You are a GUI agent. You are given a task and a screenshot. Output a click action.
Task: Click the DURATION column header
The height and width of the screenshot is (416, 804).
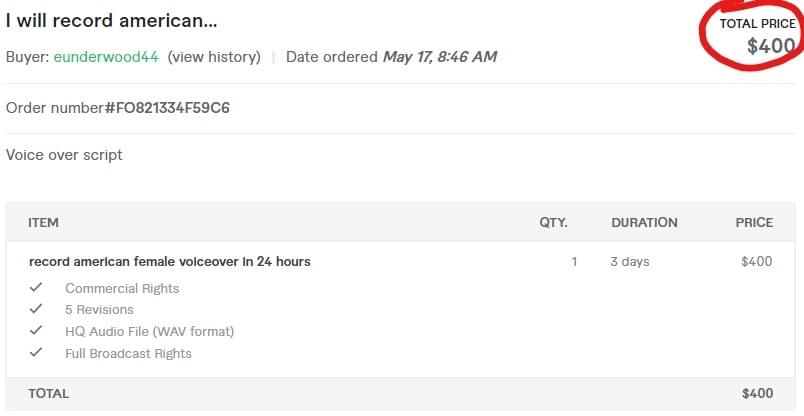pos(644,222)
